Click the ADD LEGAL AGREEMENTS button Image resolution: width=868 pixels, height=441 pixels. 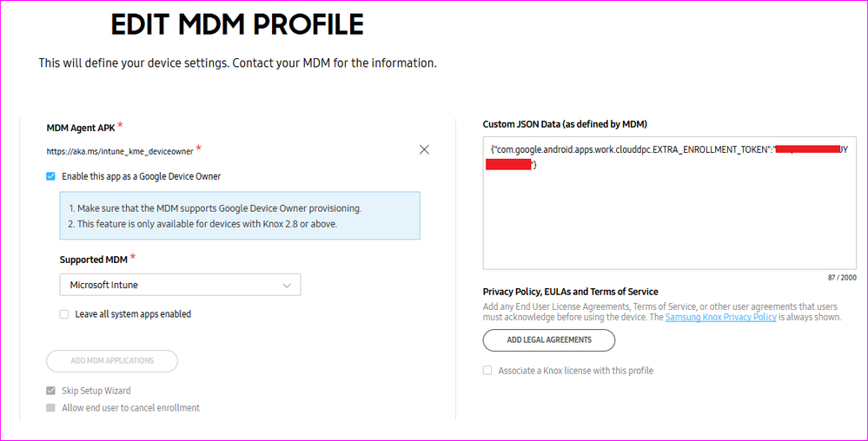click(x=549, y=339)
